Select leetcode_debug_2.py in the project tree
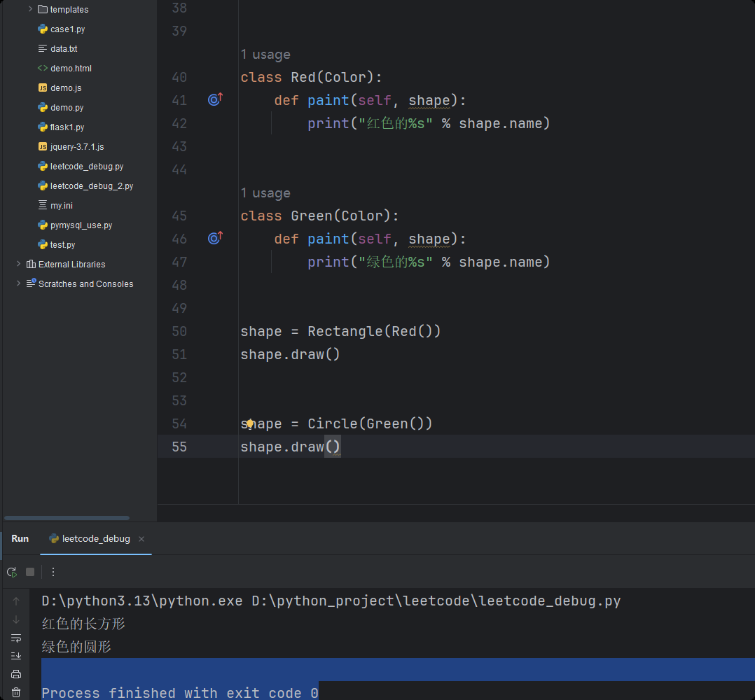 click(x=85, y=185)
